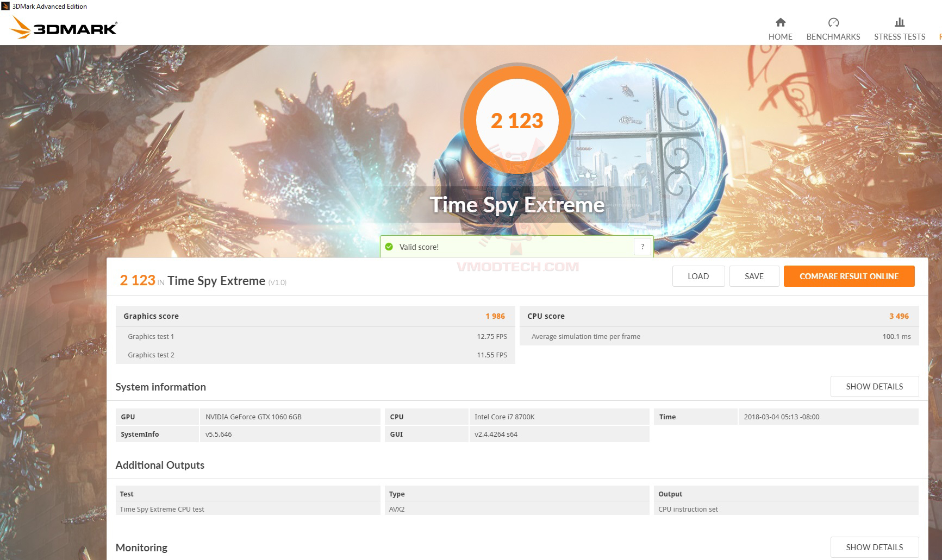Show details for Monitoring section
This screenshot has width=942, height=560.
pyautogui.click(x=875, y=547)
